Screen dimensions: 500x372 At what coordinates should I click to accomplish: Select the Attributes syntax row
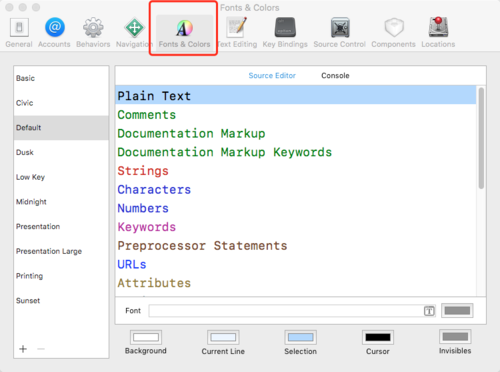[296, 283]
